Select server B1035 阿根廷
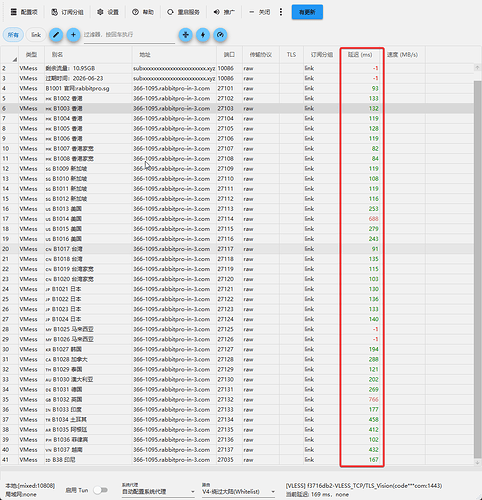The height and width of the screenshot is (500, 482). pyautogui.click(x=237, y=430)
